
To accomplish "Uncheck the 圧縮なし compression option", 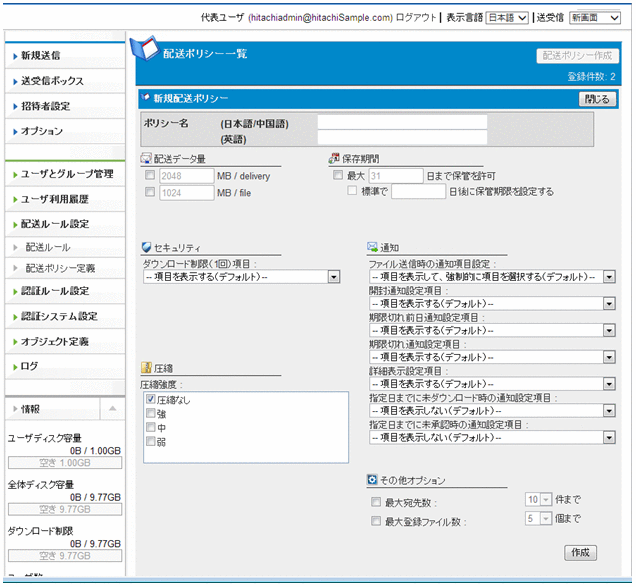I will click(151, 399).
